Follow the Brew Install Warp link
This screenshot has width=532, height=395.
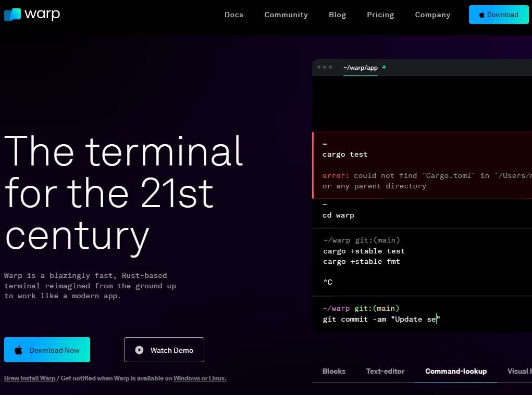[30, 378]
